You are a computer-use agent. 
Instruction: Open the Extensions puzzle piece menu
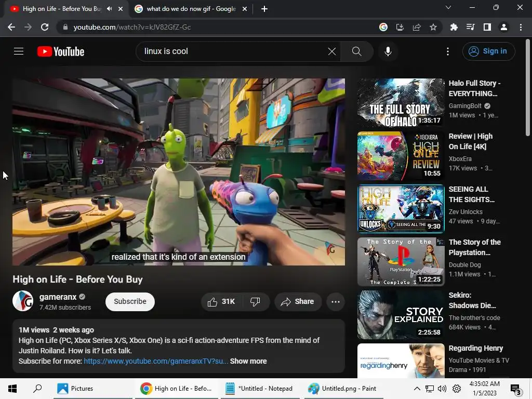[454, 27]
